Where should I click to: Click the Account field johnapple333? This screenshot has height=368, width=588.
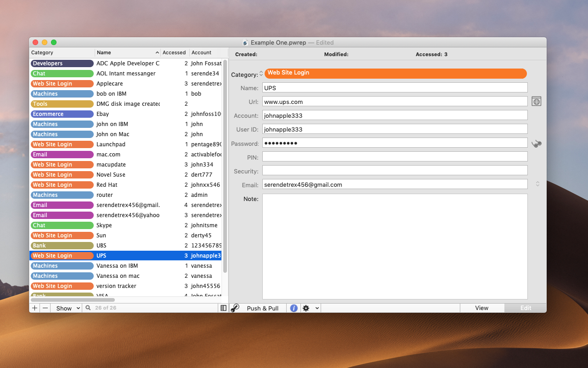tap(395, 115)
